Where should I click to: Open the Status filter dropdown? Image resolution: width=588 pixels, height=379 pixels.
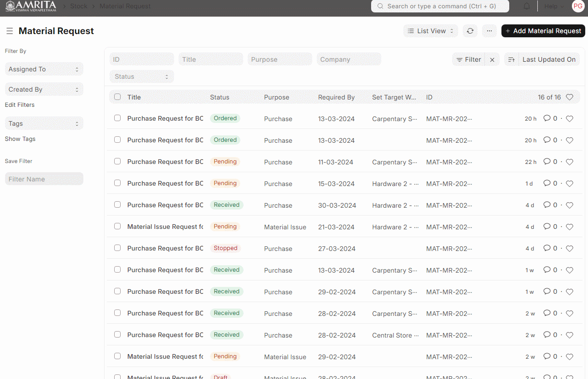(x=141, y=76)
